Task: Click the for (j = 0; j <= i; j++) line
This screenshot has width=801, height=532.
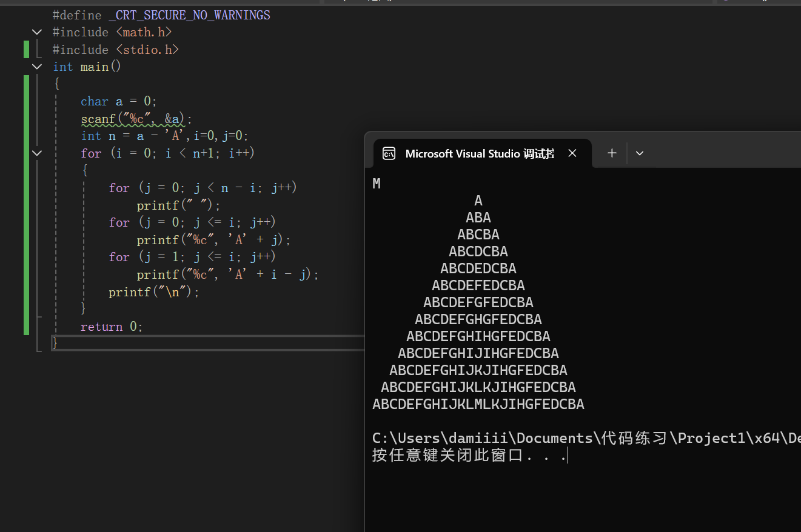Action: [192, 222]
